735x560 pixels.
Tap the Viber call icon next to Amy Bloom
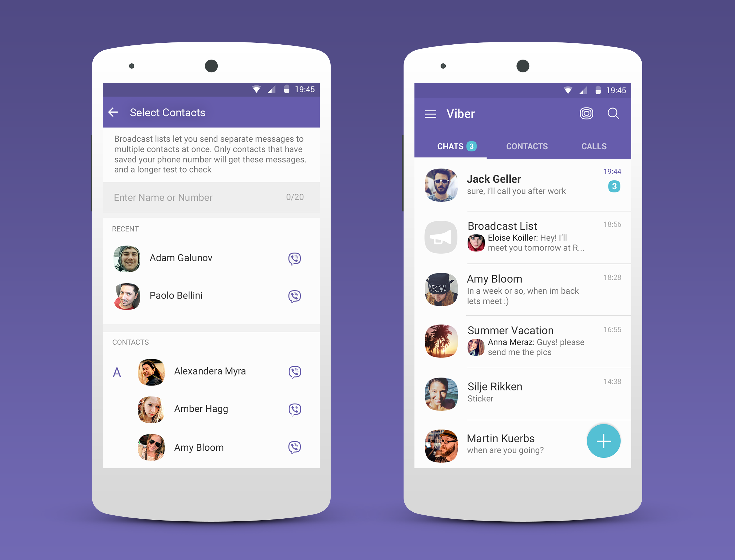point(295,447)
